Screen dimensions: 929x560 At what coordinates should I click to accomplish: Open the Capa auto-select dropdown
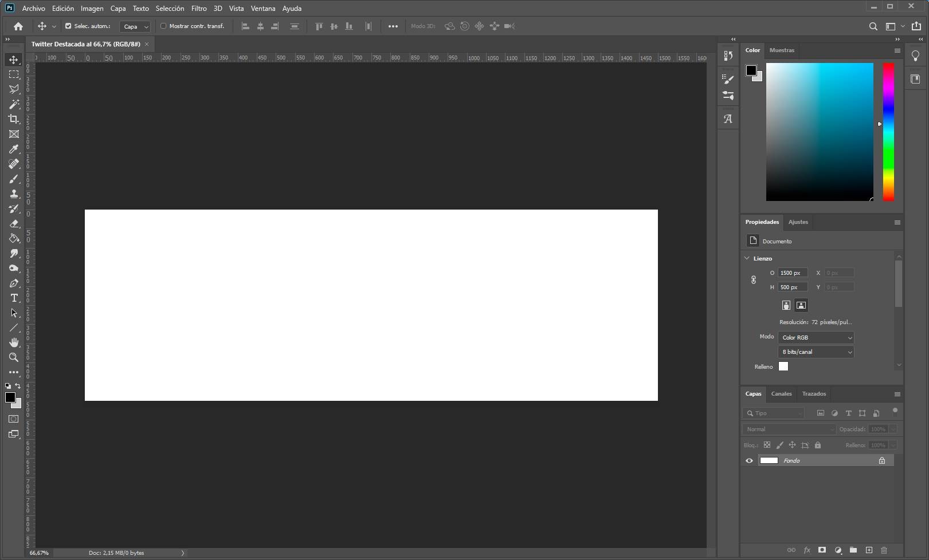click(x=135, y=26)
